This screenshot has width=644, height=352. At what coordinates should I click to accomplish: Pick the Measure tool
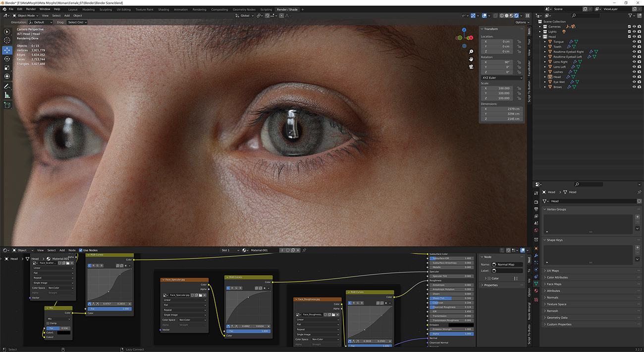[7, 95]
